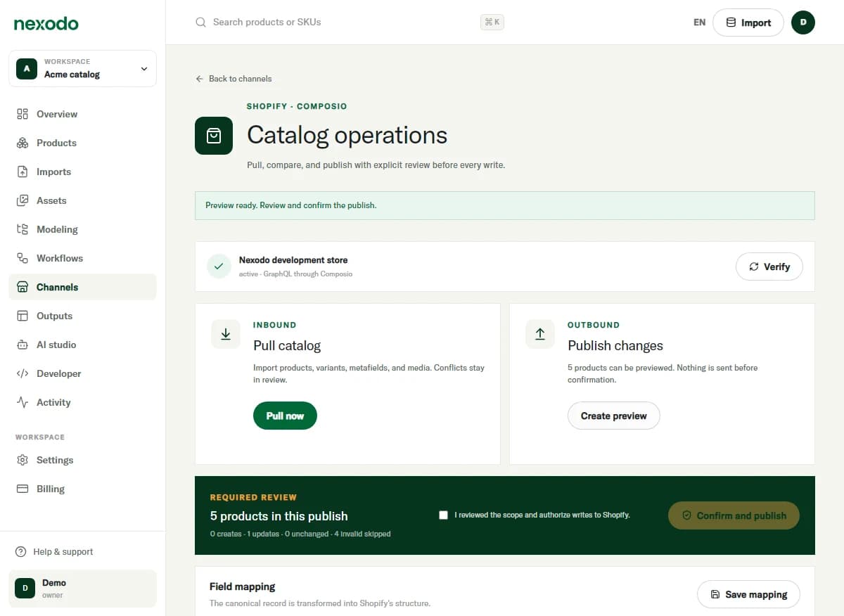Open the Acme catalog workspace dropdown
This screenshot has width=844, height=616.
point(82,68)
